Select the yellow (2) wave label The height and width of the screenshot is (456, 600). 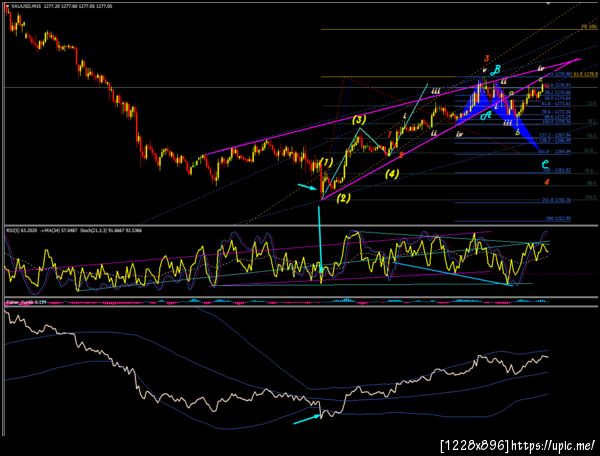tap(343, 198)
